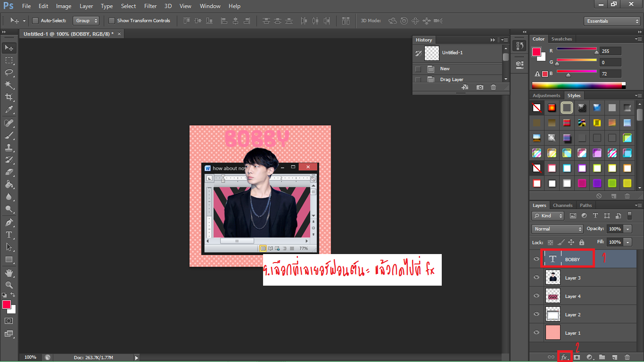Open the status bar info arrow
Viewport: 644px width, 362px height.
click(137, 358)
